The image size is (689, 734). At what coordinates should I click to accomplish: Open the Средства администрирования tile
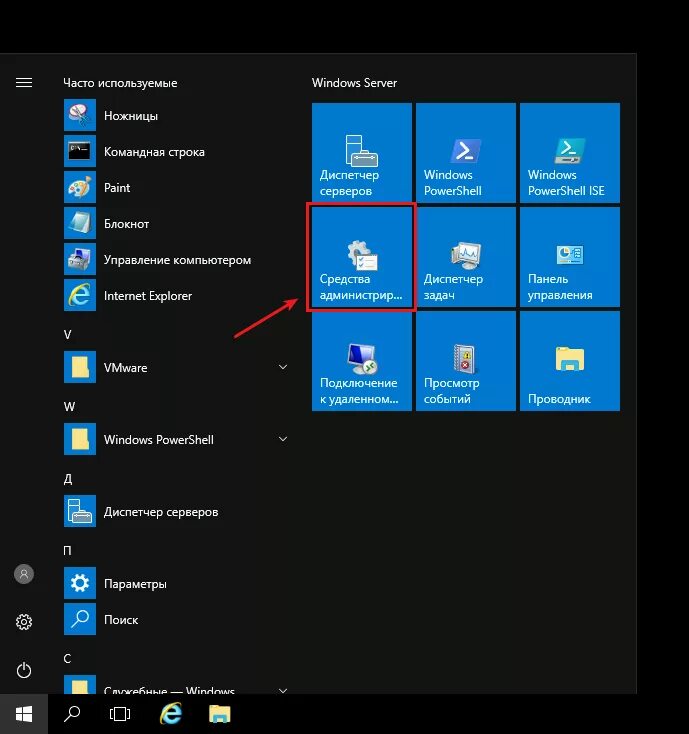362,257
